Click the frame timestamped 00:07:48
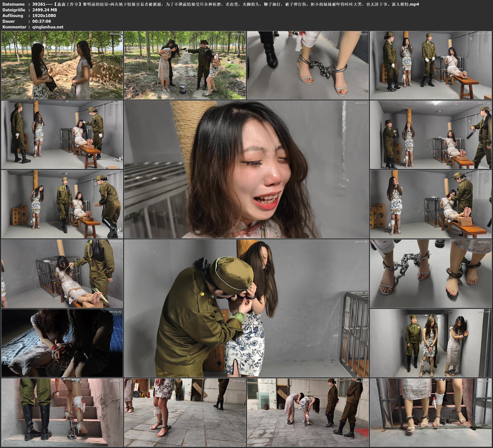 (x=431, y=65)
